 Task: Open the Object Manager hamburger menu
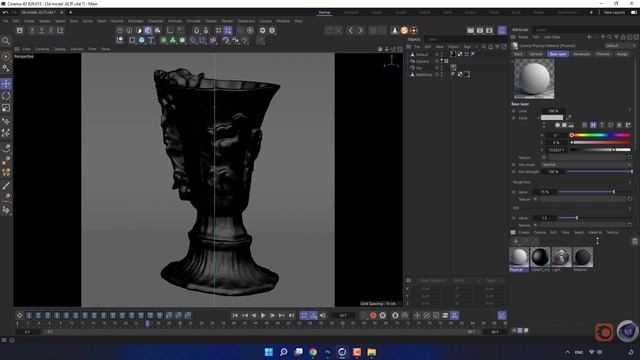[409, 47]
